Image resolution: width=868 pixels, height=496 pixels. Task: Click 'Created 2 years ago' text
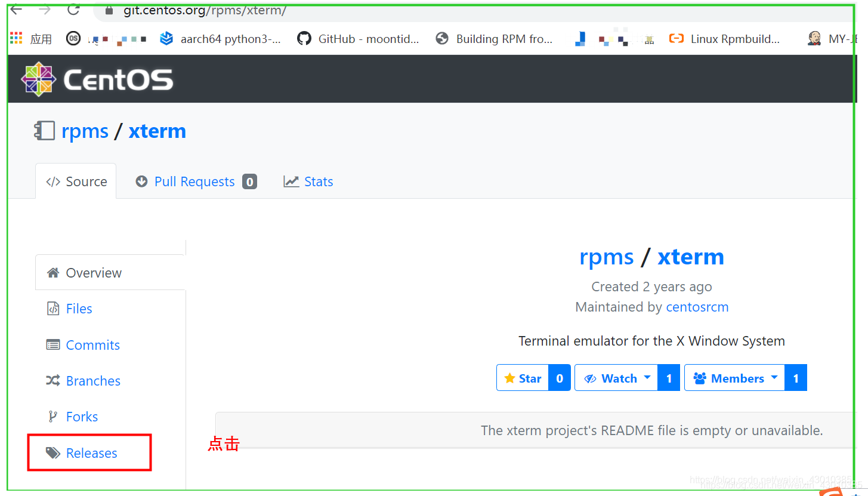[x=651, y=286]
